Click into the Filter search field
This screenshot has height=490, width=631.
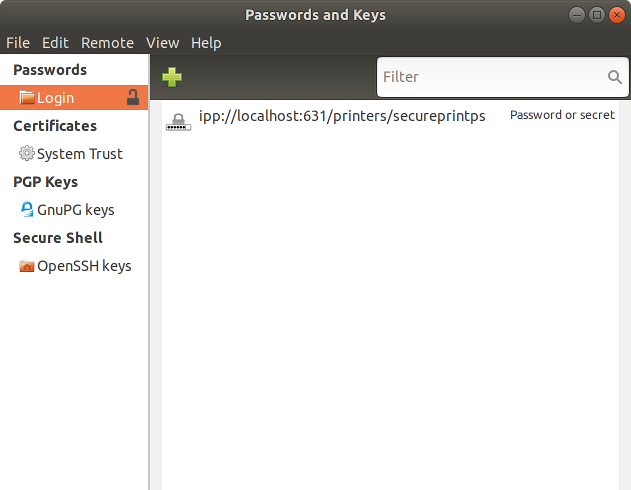tap(490, 77)
